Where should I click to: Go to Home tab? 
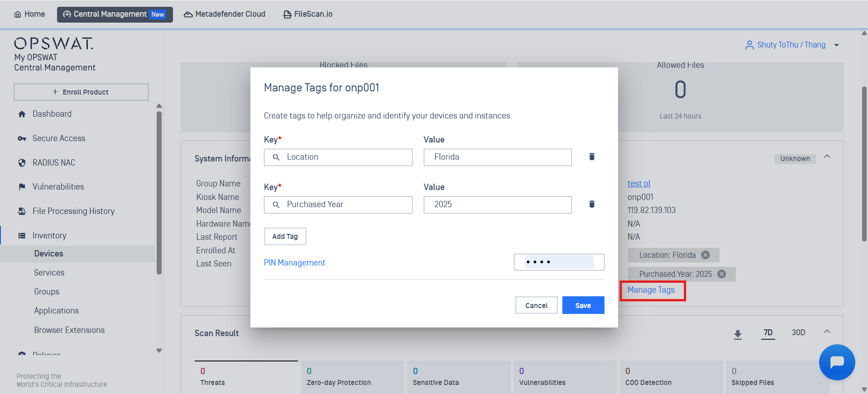pos(29,14)
